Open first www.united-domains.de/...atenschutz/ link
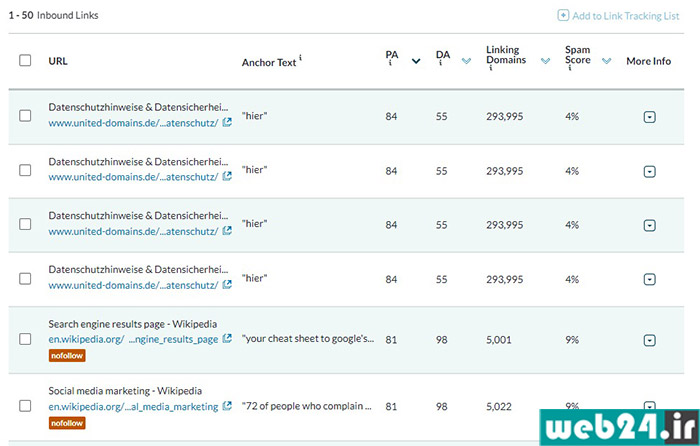Image resolution: width=700 pixels, height=446 pixels. coord(133,123)
